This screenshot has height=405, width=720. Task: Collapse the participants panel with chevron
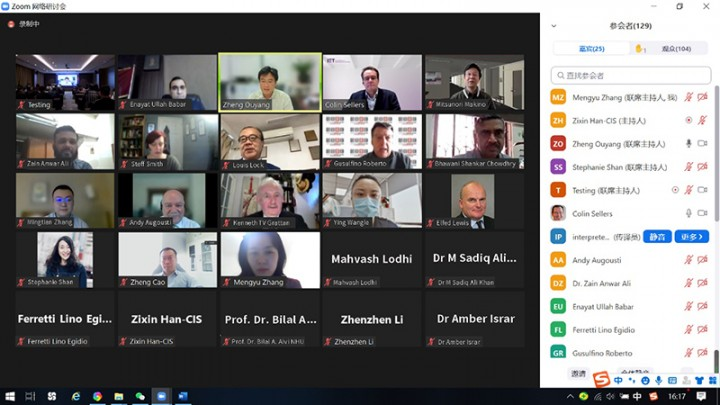(x=554, y=26)
